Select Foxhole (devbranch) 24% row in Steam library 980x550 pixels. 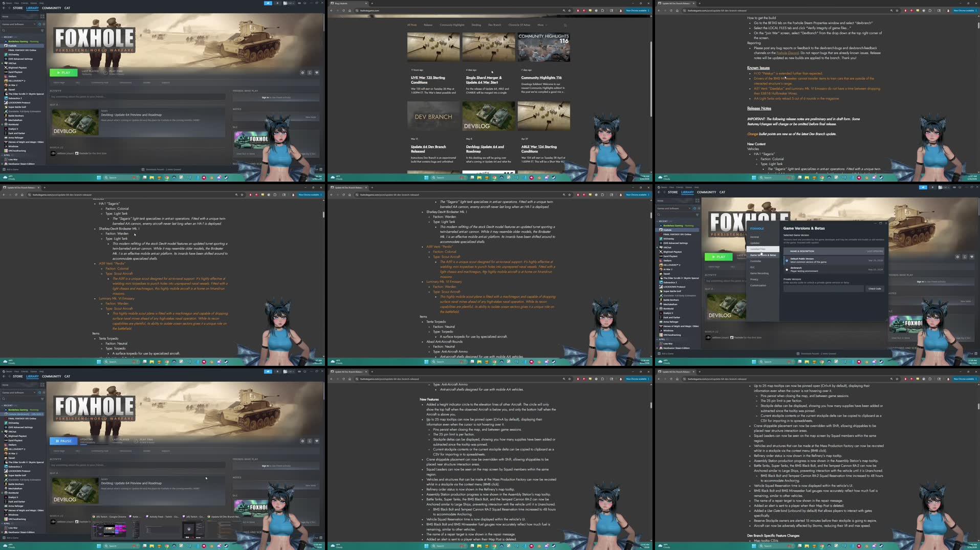(x=23, y=414)
